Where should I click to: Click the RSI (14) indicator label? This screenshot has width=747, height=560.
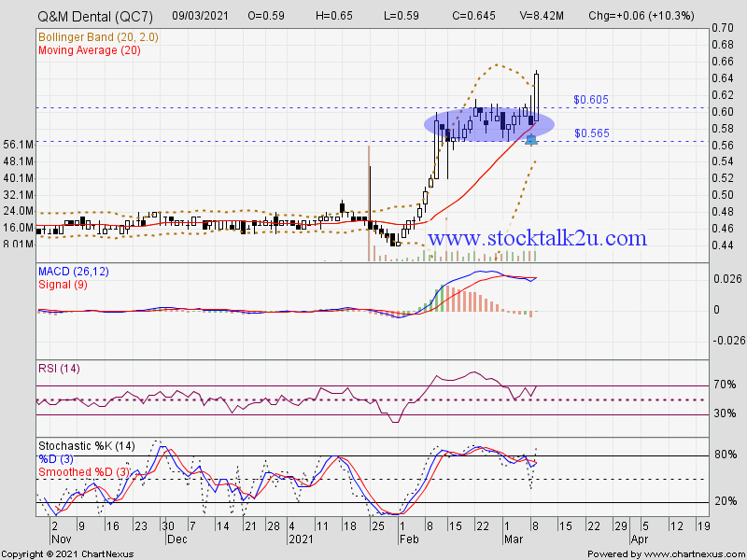(x=59, y=369)
